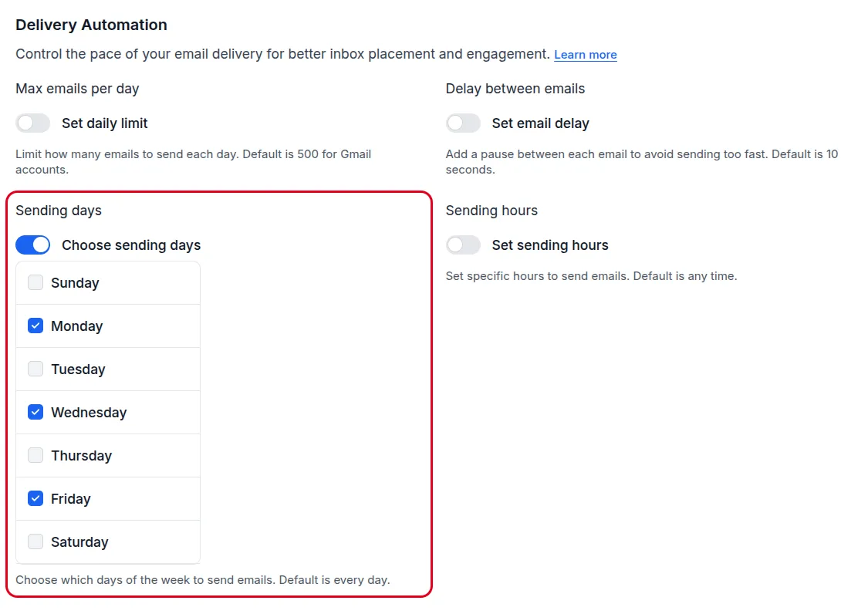
Task: Turn on the Set email delay toggle
Action: (x=464, y=123)
